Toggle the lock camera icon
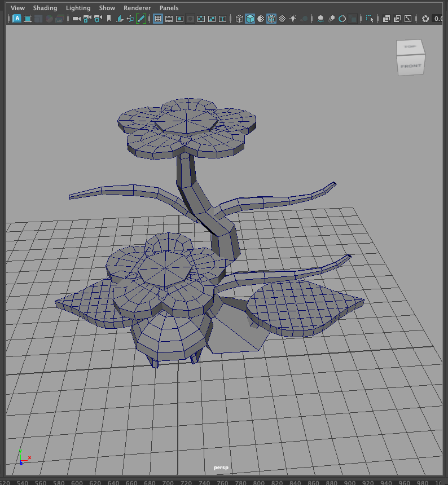Image resolution: width=448 pixels, height=485 pixels. (x=87, y=19)
